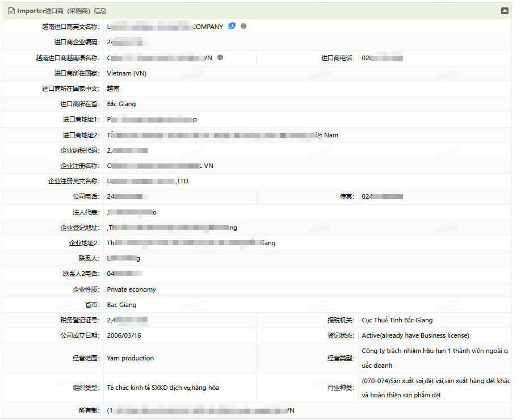Click the blurred importer phone number value

pyautogui.click(x=382, y=58)
